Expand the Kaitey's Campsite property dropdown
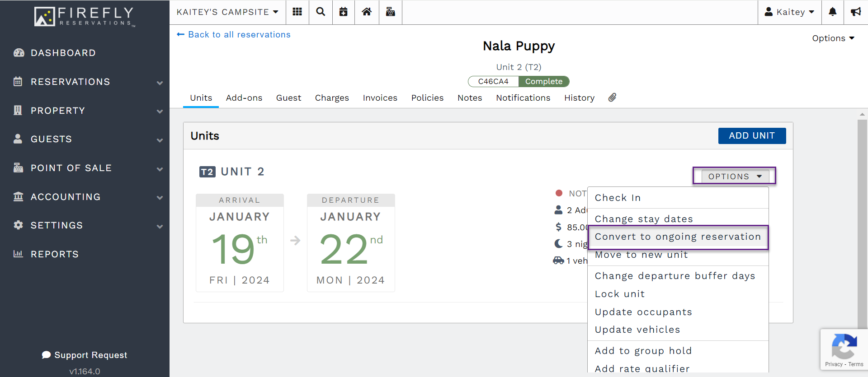The image size is (868, 377). [x=227, y=12]
